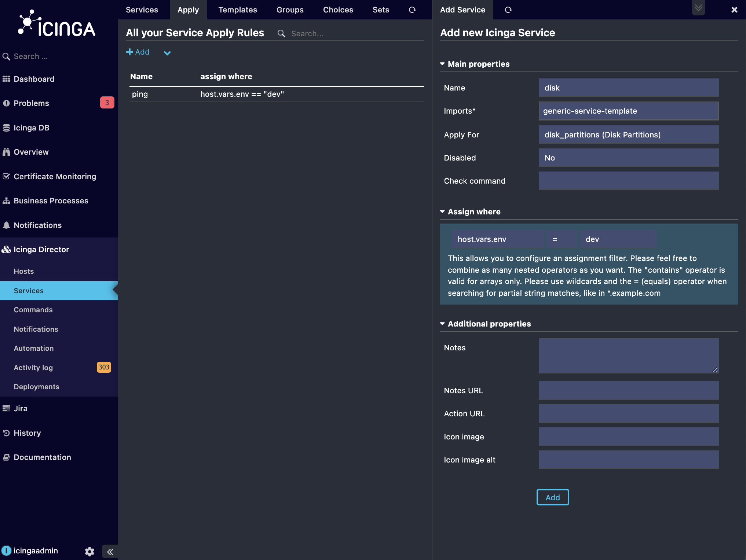Open the Groups tab
746x560 pixels.
(290, 10)
